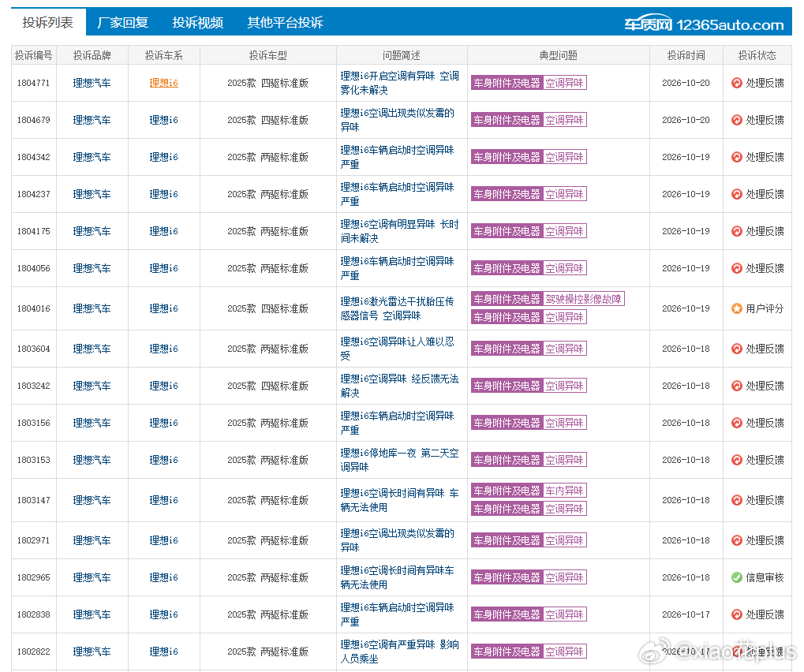Click complaint number 1803147

click(x=34, y=500)
